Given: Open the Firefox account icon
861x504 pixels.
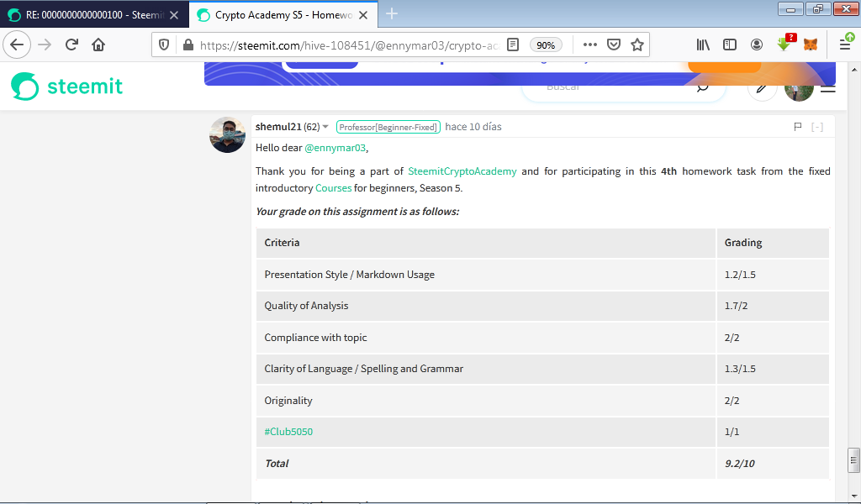Looking at the screenshot, I should coord(757,45).
